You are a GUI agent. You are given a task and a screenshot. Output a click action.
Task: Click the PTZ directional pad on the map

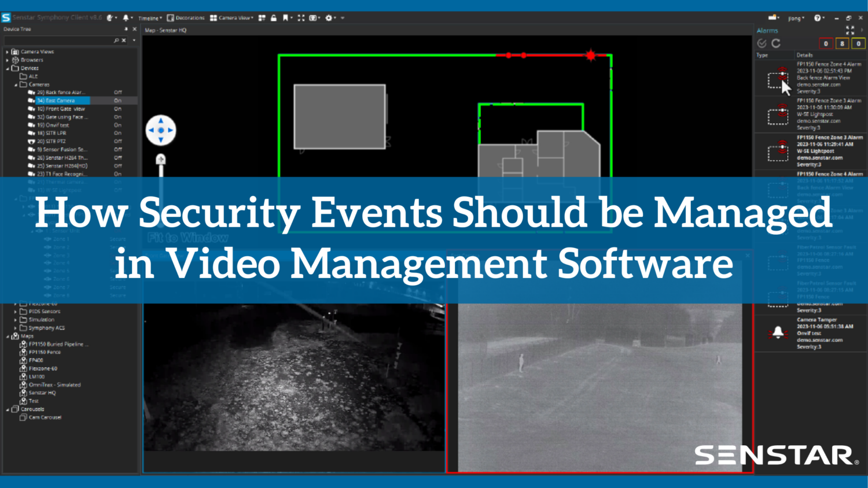160,130
